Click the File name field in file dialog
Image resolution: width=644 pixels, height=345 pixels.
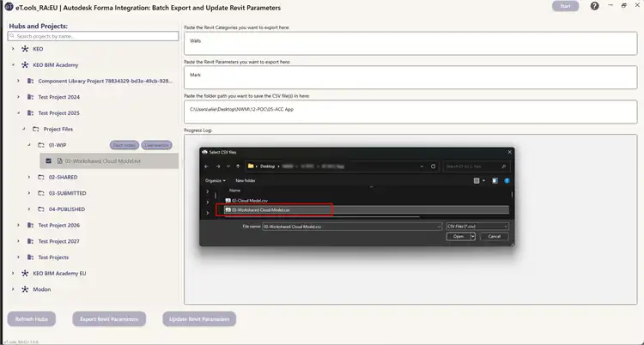tap(352, 227)
